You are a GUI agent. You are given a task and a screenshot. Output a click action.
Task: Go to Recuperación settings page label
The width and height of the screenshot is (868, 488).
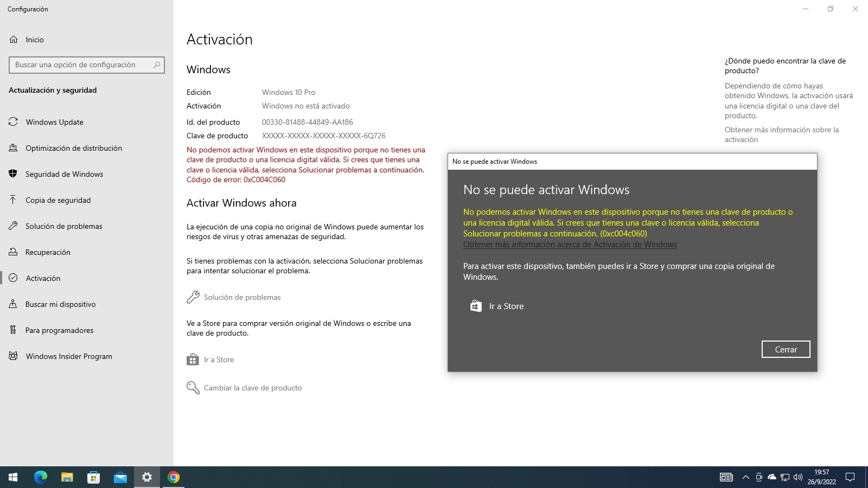click(48, 252)
